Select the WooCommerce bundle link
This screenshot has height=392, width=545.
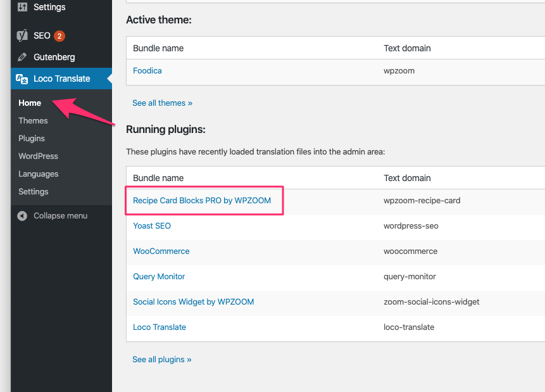click(x=161, y=251)
